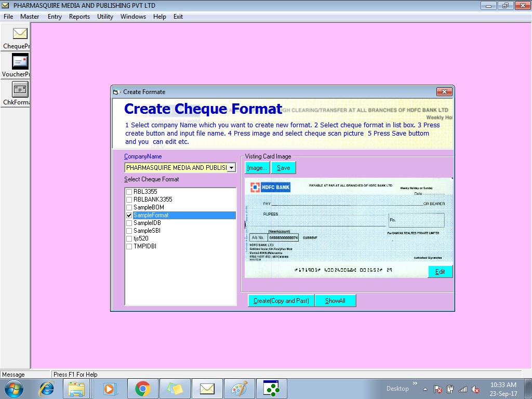The image size is (532, 399).
Task: Click the ShowAll button
Action: [x=335, y=301]
